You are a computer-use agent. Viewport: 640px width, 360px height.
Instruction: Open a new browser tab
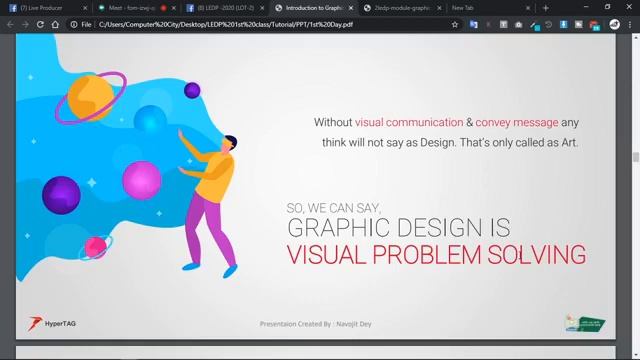click(545, 8)
